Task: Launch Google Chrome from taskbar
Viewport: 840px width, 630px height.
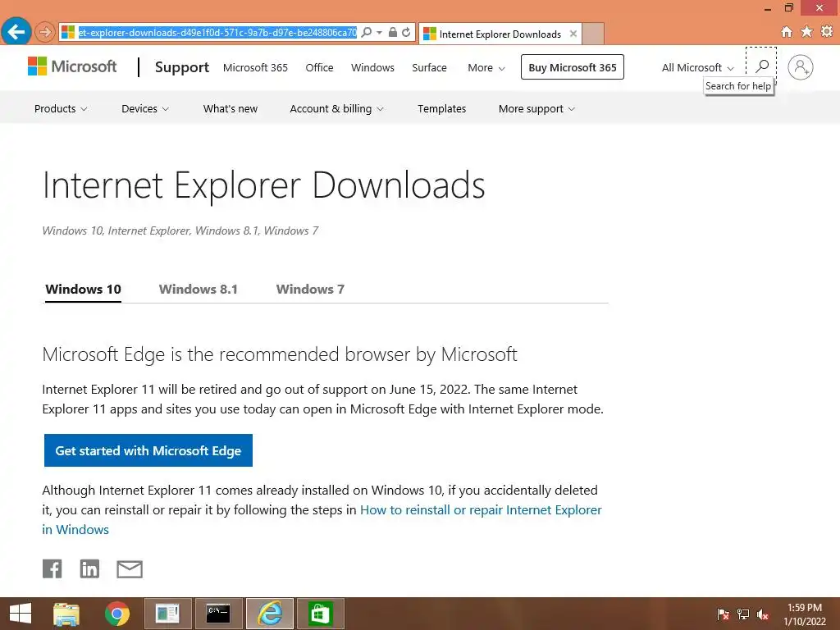Action: (117, 614)
